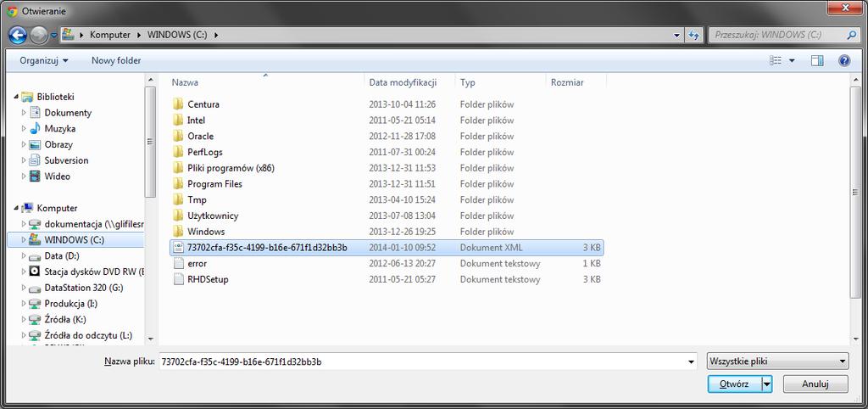The width and height of the screenshot is (868, 409).
Task: Select the PerfLogs folder icon
Action: [x=178, y=152]
